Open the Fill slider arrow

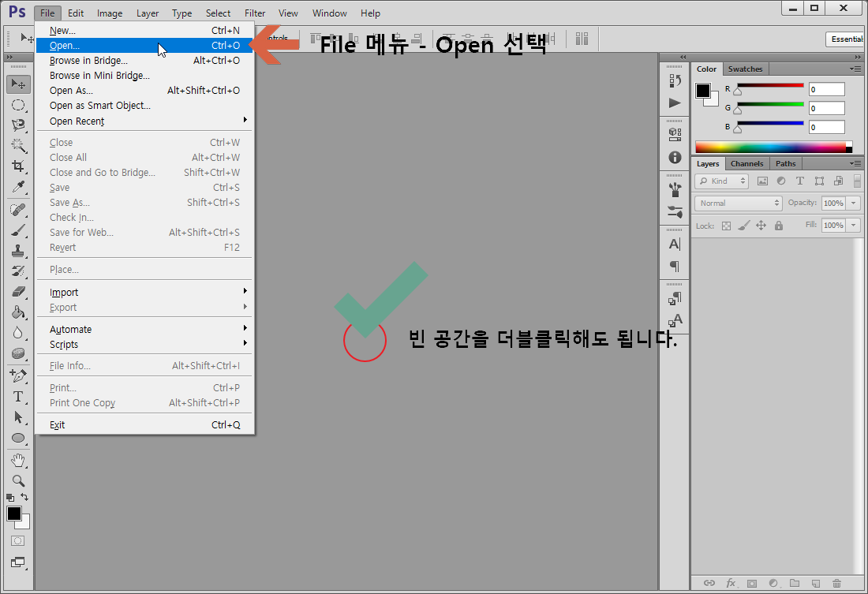pyautogui.click(x=854, y=226)
